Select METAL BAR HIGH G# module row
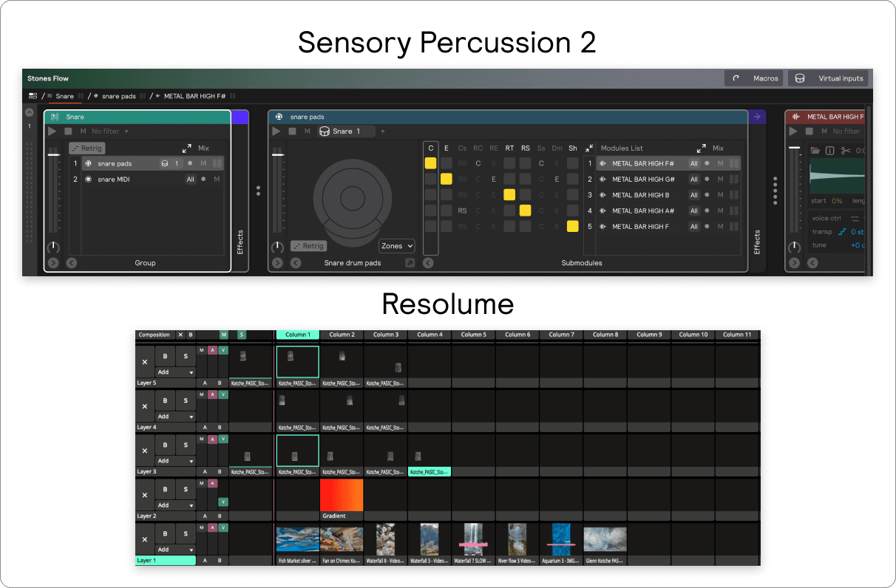Viewport: 896px width, 588px height. pos(668,179)
